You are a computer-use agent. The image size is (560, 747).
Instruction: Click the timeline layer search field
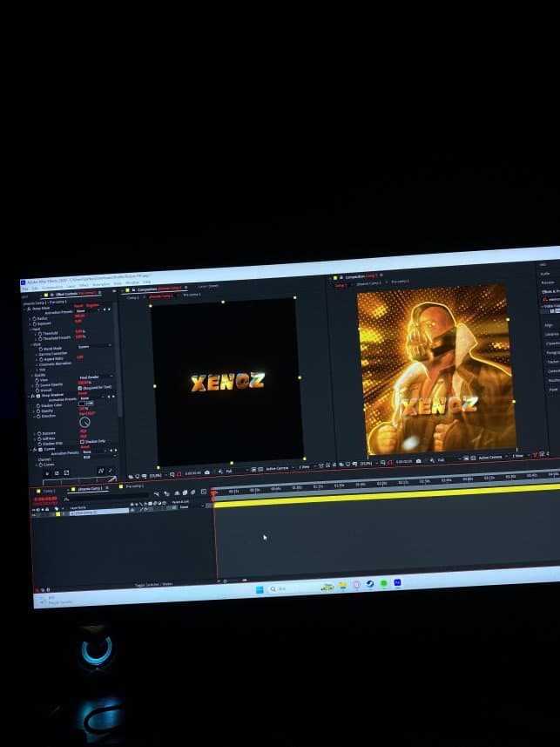point(106,496)
